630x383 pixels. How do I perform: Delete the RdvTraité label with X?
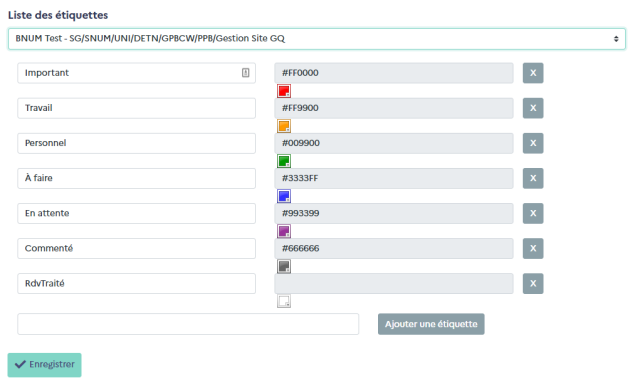[533, 283]
